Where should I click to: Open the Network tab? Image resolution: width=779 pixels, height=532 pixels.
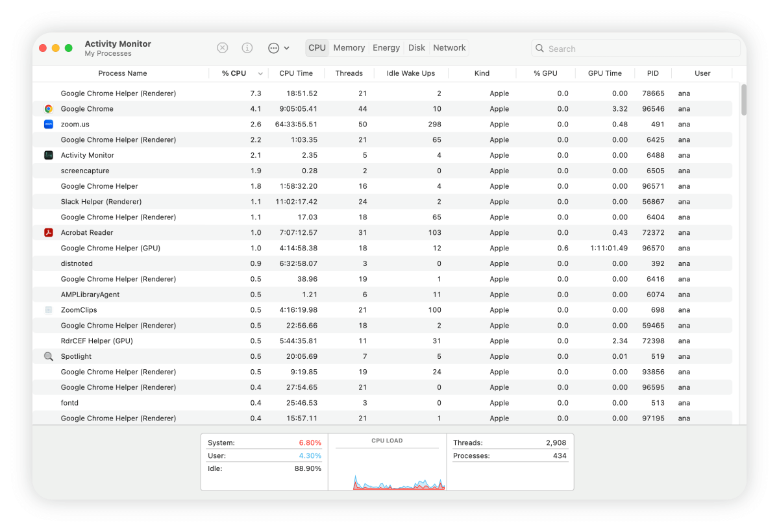click(449, 47)
